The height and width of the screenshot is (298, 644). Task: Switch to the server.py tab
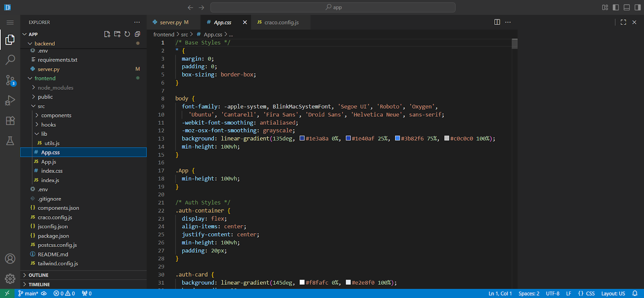174,22
